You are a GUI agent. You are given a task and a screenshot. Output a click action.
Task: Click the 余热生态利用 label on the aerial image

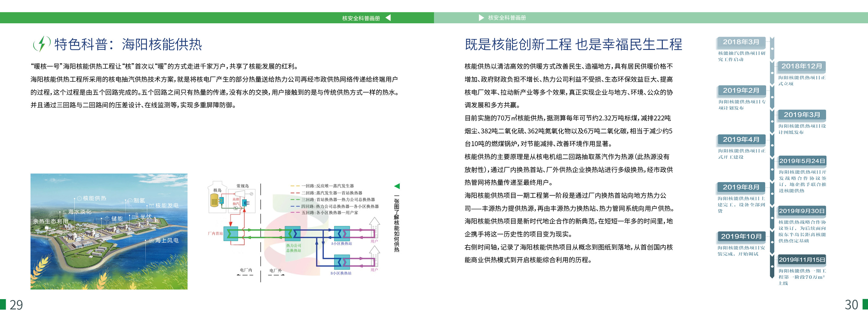pos(50,221)
